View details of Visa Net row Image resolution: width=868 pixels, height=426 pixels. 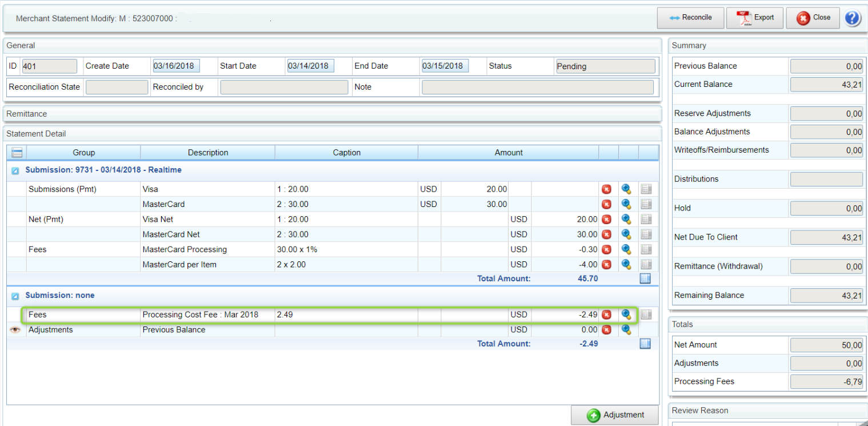(x=626, y=219)
